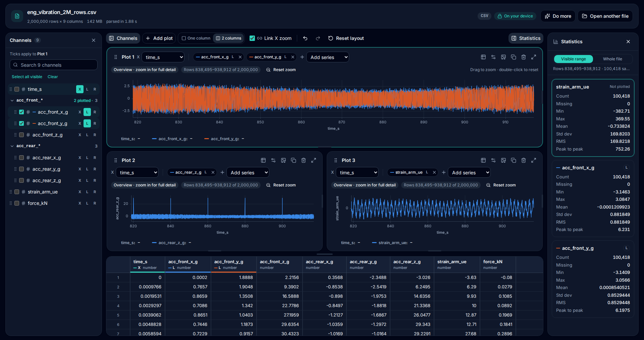This screenshot has height=340, width=644.
Task: Expand Plot 1 to full size
Action: 534,57
